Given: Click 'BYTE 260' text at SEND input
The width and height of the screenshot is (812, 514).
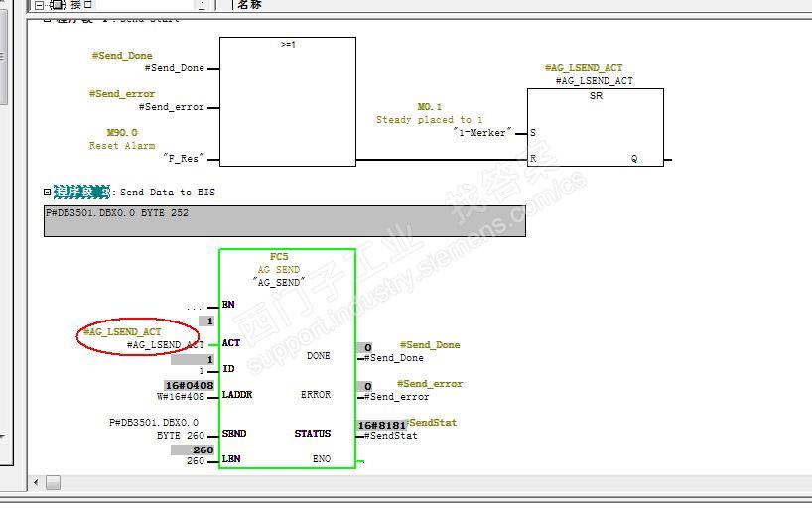Looking at the screenshot, I should pos(181,436).
